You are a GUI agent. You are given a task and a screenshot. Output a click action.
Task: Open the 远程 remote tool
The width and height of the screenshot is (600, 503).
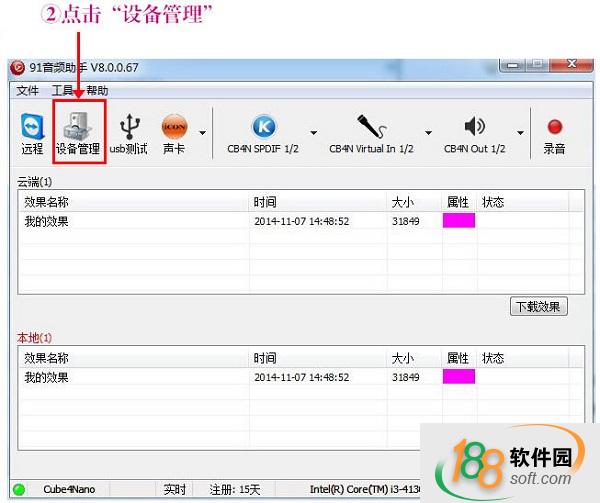click(32, 135)
